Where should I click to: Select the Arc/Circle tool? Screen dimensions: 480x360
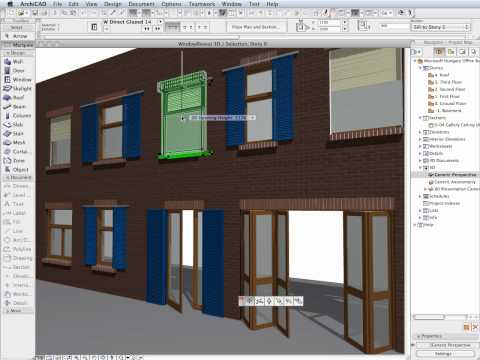[x=18, y=240]
